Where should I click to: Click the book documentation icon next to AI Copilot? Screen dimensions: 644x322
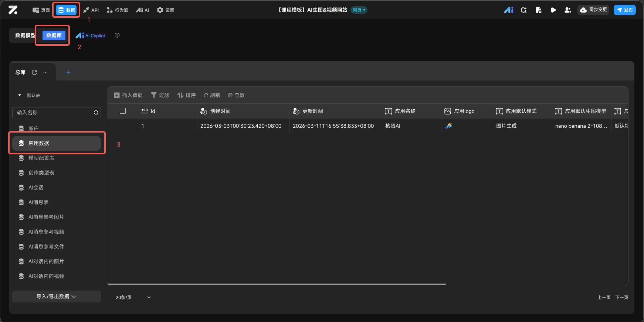click(x=117, y=35)
